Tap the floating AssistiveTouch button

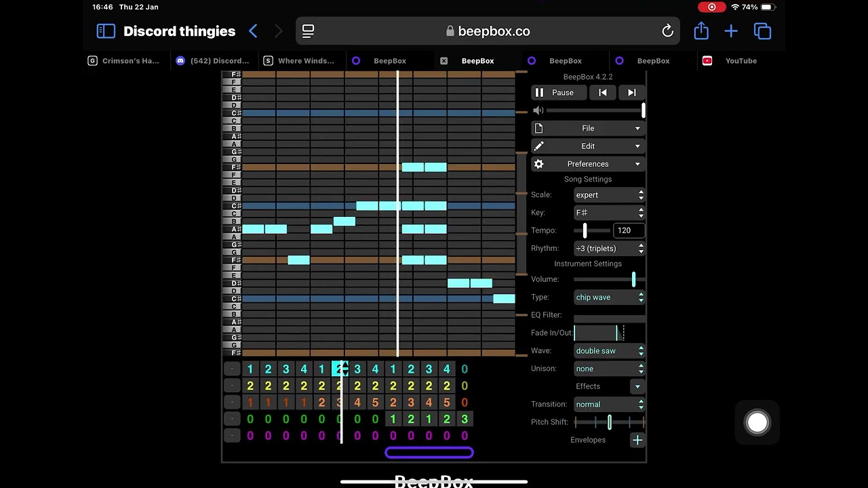757,423
